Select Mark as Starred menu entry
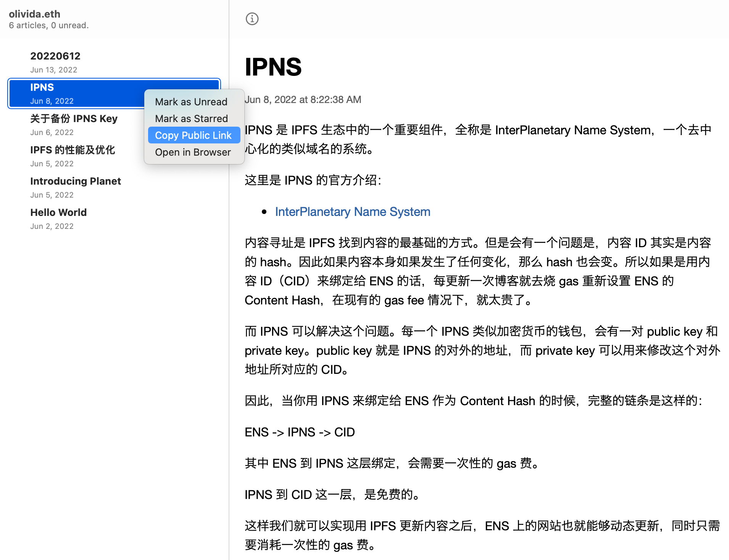729x560 pixels. pos(191,119)
